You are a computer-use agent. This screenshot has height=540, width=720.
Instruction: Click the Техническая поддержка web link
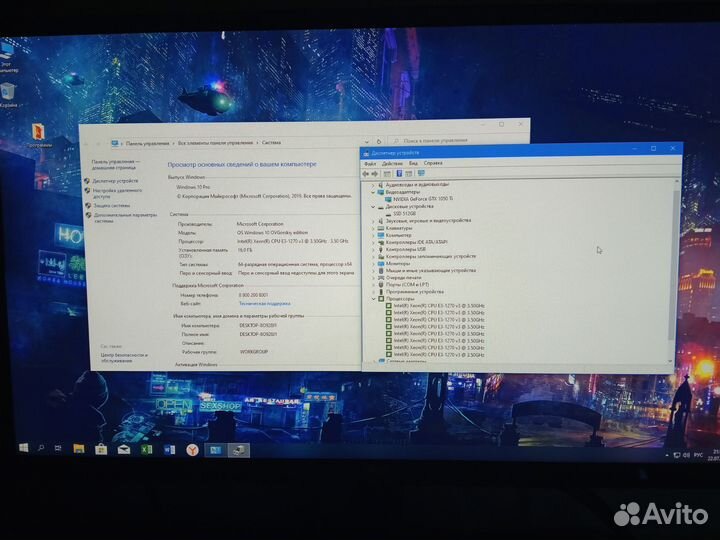click(x=264, y=304)
